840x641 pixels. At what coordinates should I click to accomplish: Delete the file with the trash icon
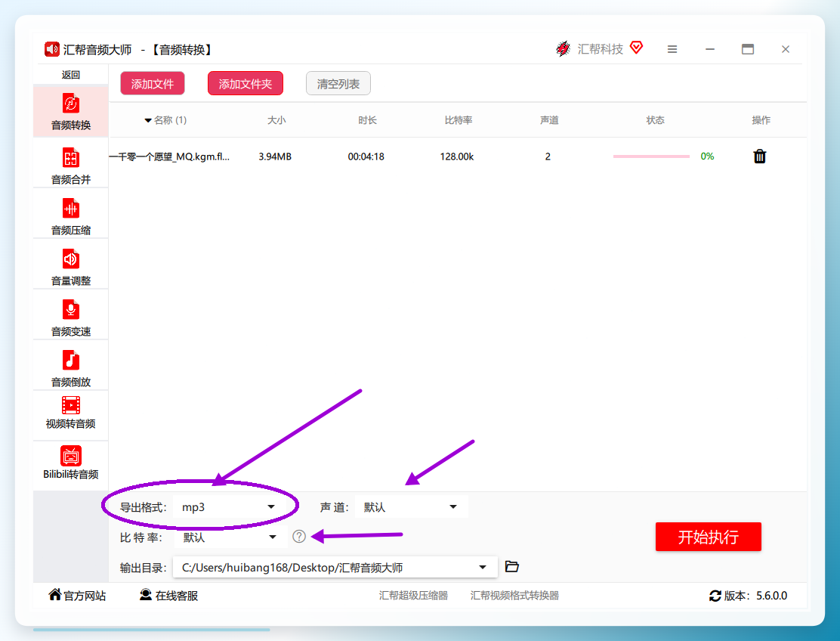(x=760, y=156)
